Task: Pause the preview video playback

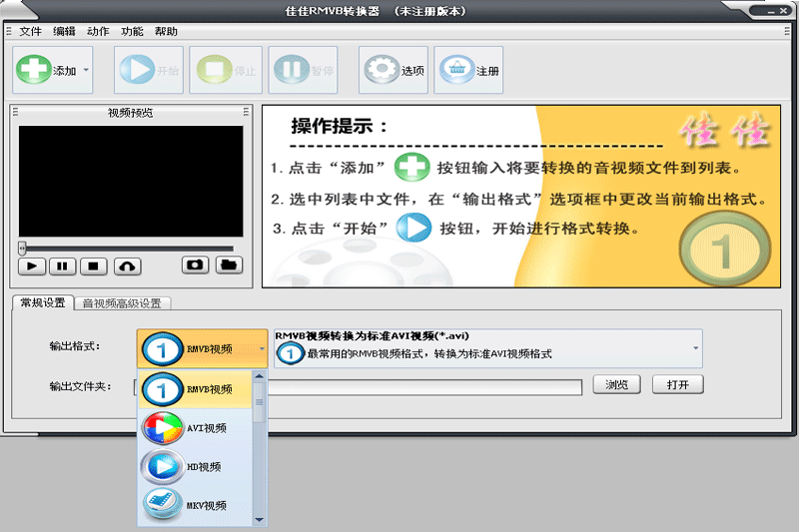Action: click(62, 266)
